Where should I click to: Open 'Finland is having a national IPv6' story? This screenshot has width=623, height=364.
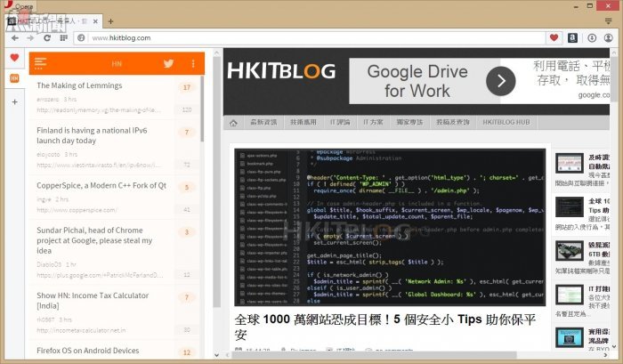click(x=92, y=135)
